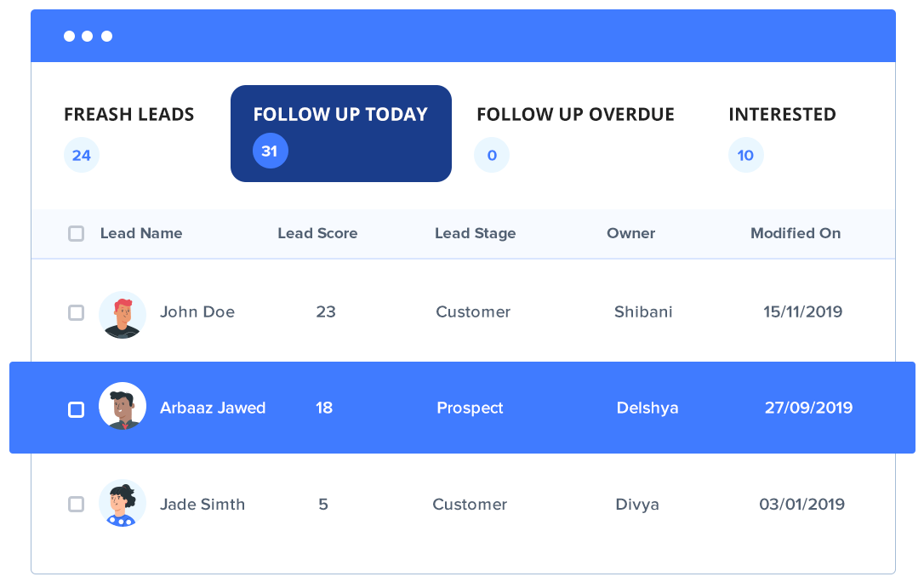The width and height of the screenshot is (924, 588).
Task: Select the INTERESTED tab
Action: click(782, 115)
